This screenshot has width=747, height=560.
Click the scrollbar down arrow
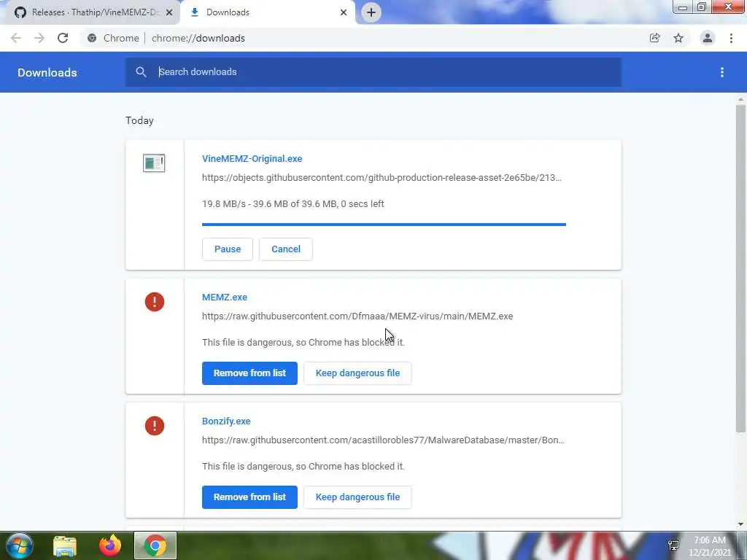740,524
